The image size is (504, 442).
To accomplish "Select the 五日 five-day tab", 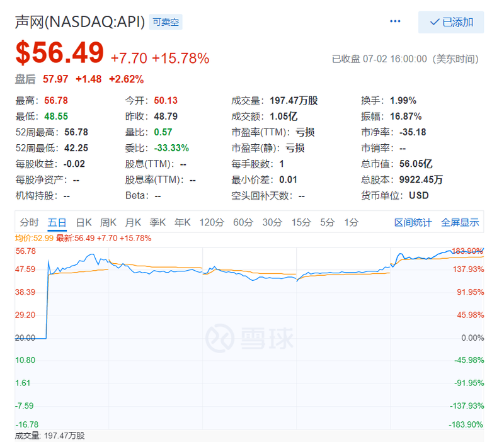I will point(57,222).
